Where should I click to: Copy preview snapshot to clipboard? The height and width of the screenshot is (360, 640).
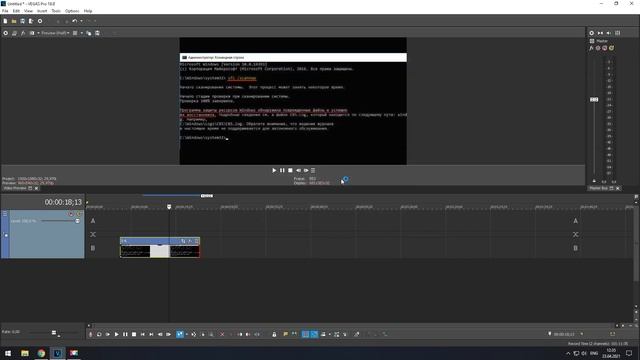pos(89,33)
